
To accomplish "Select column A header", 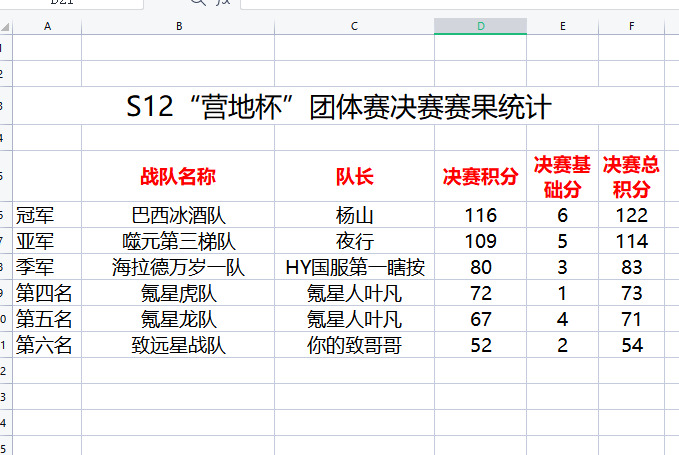I will click(x=47, y=26).
